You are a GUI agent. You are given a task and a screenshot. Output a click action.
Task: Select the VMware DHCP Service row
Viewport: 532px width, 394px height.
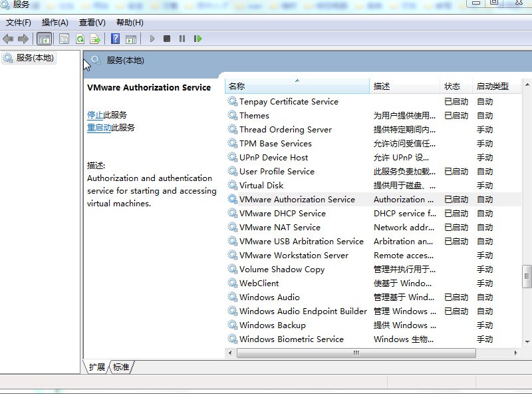[x=373, y=213]
